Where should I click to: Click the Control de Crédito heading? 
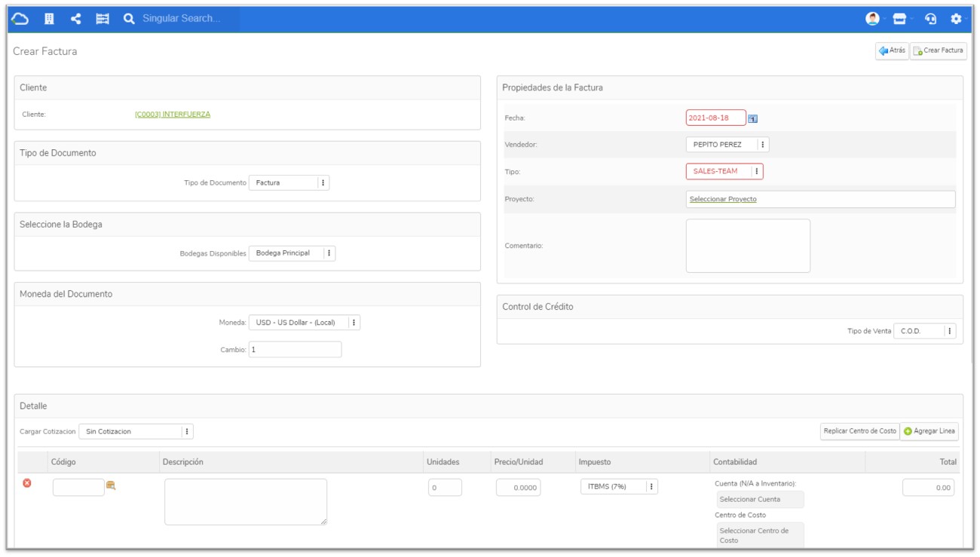(537, 307)
